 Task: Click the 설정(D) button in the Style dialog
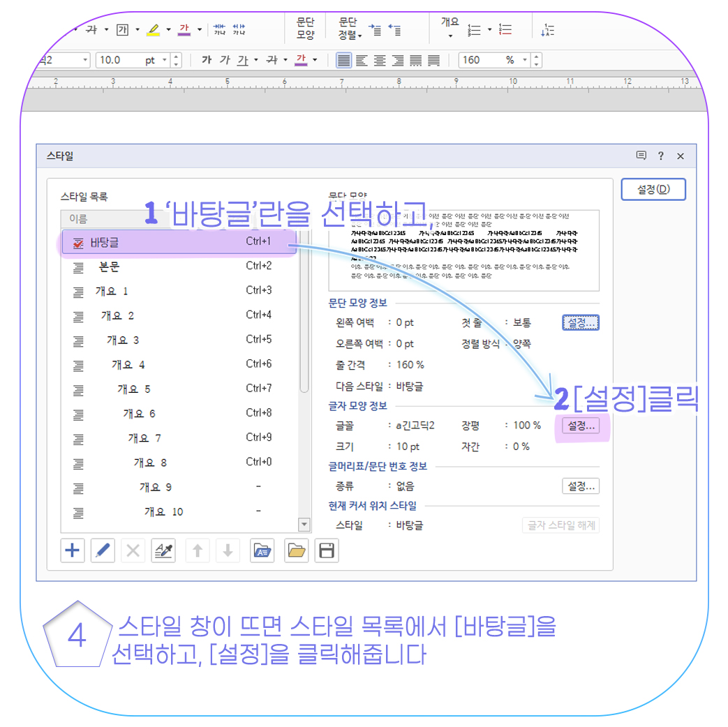coord(653,189)
